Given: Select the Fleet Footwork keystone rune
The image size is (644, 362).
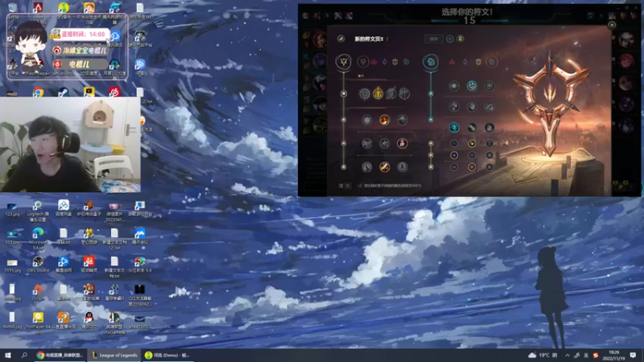Looking at the screenshot, I should coord(391,93).
